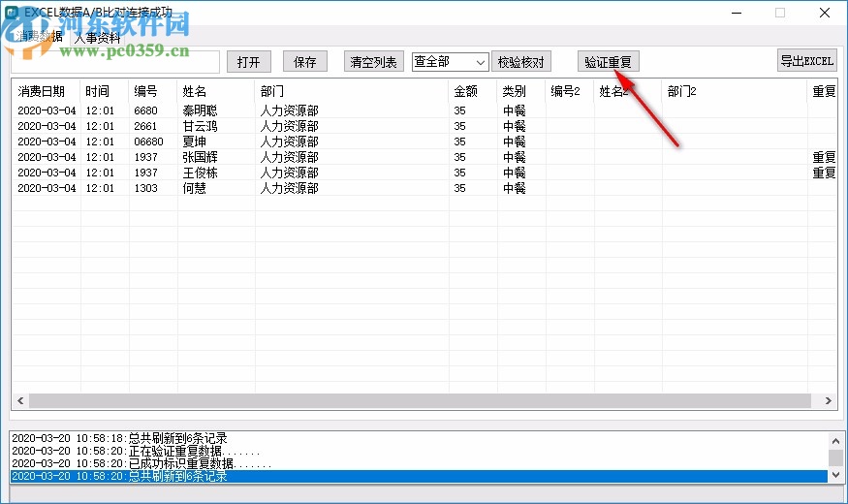Select the row for 王俊栋
This screenshot has height=504, width=848.
tap(424, 173)
